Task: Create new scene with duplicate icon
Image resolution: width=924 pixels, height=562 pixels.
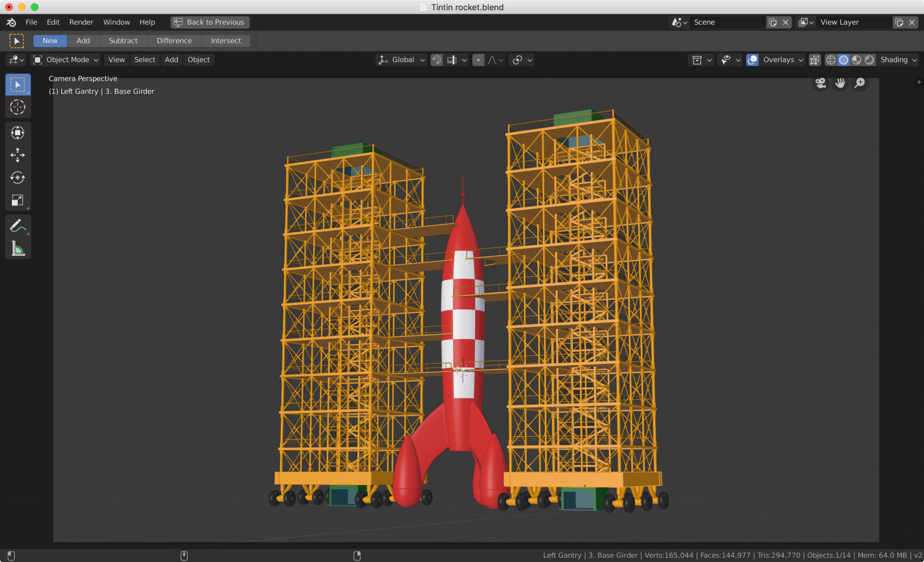Action: (x=773, y=22)
